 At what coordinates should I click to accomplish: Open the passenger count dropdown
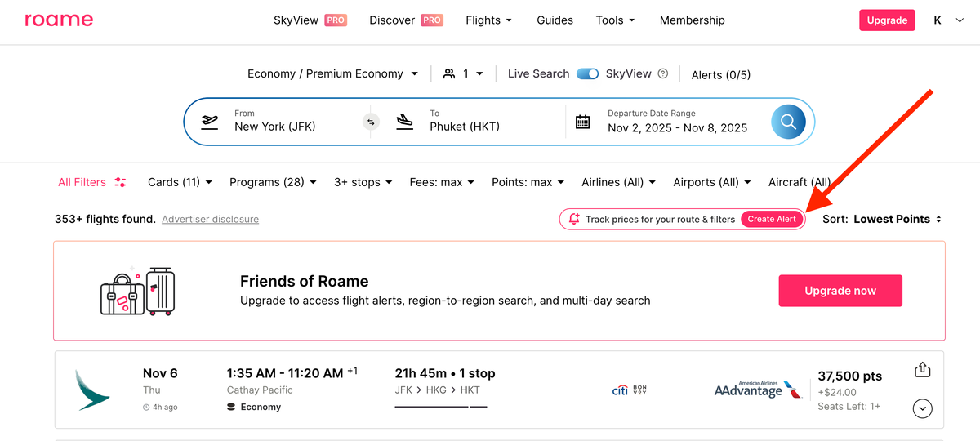click(463, 73)
